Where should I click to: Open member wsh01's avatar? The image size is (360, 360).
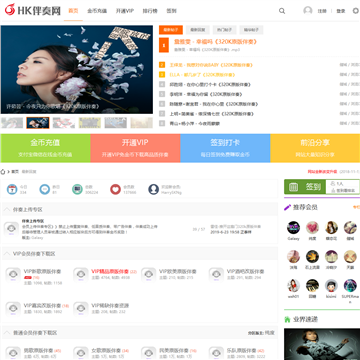point(293,286)
